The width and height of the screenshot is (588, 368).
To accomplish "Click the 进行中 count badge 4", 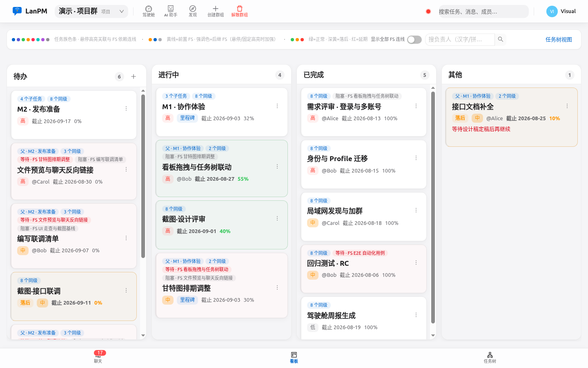I will (280, 75).
